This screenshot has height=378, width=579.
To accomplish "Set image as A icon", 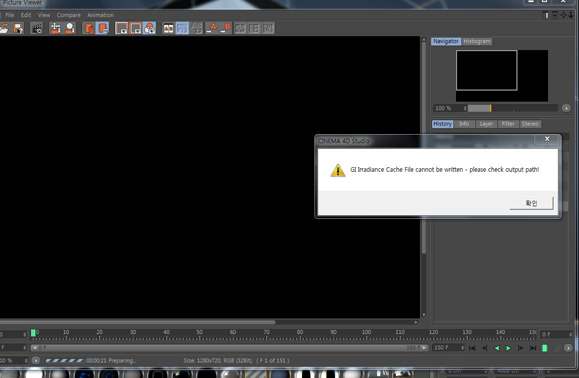I will 211,28.
